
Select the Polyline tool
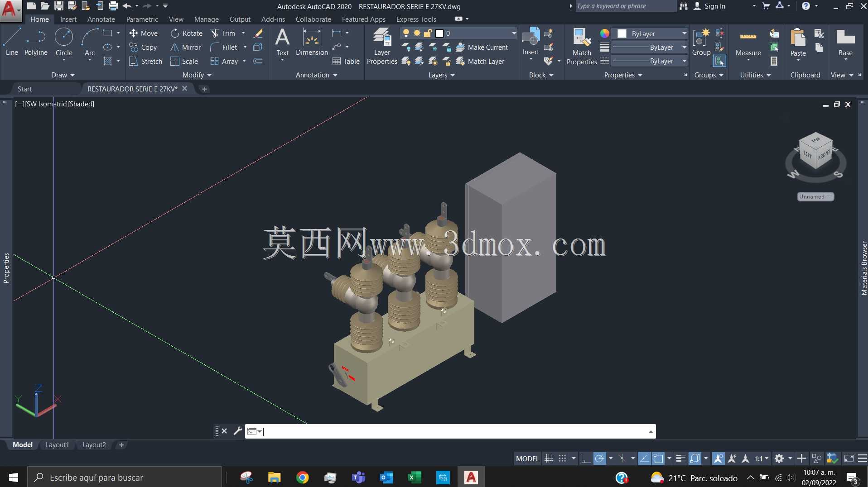(x=36, y=42)
